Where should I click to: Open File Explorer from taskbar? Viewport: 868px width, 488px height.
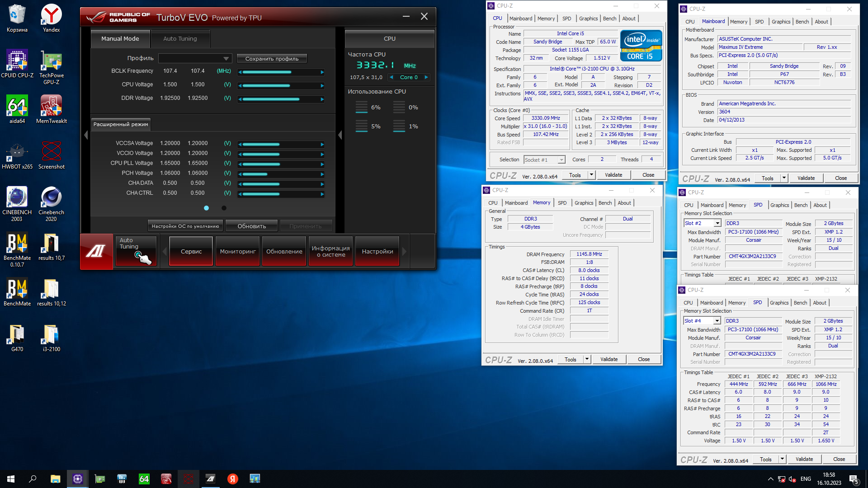pos(55,479)
